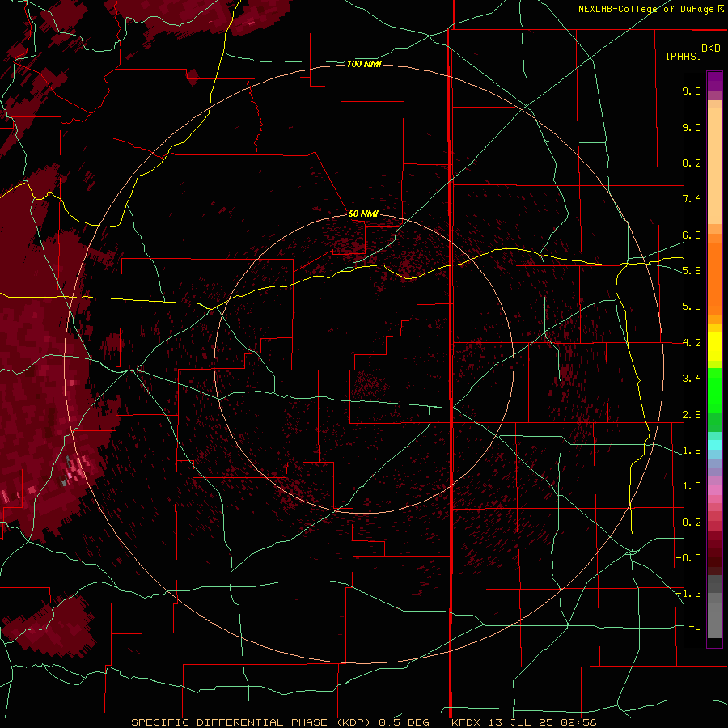Click the product title caption at the bottom

[x=363, y=722]
